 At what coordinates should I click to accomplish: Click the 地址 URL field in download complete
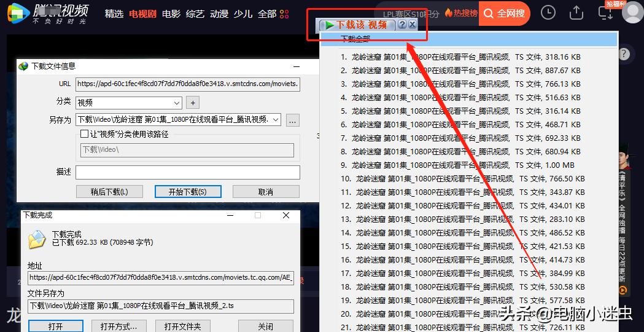point(161,278)
